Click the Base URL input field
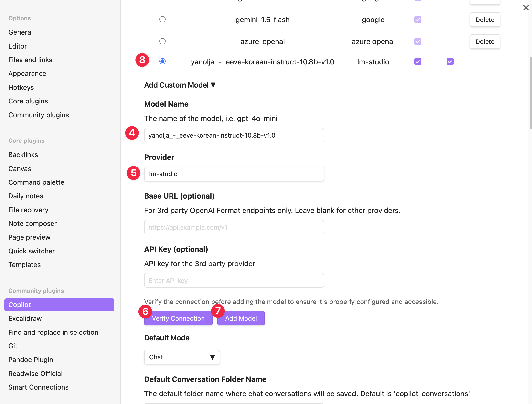 [234, 227]
